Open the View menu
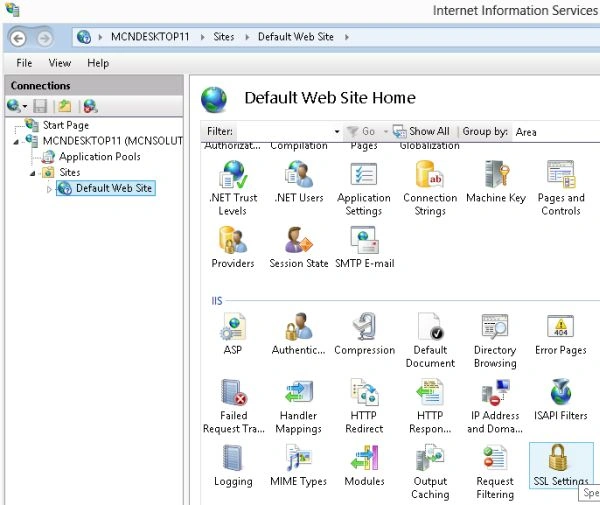 (x=60, y=63)
